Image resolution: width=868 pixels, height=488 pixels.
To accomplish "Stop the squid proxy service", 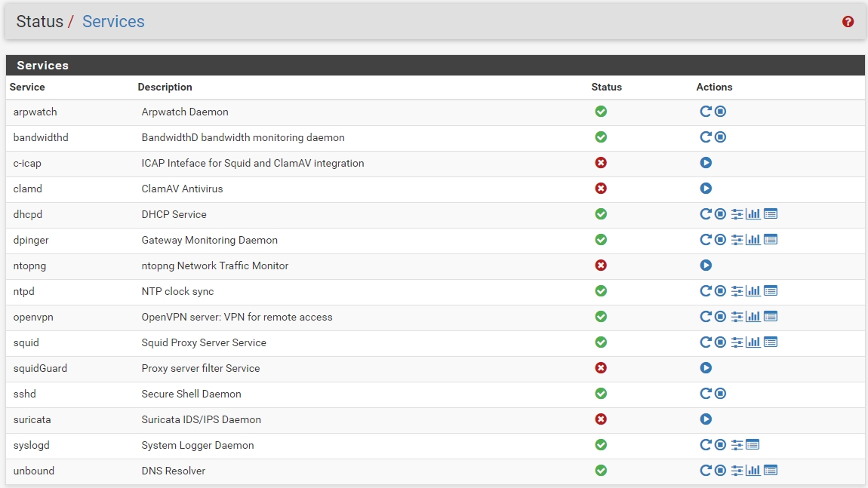I will pos(720,342).
